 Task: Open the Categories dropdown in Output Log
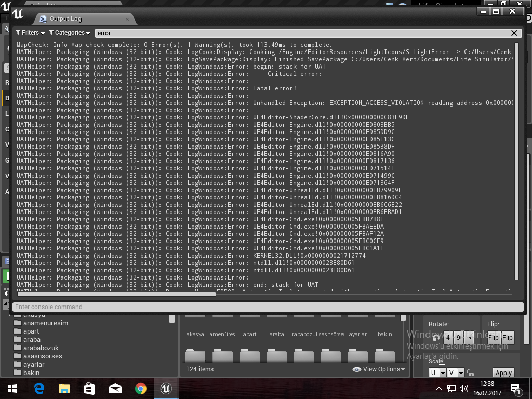click(x=70, y=33)
